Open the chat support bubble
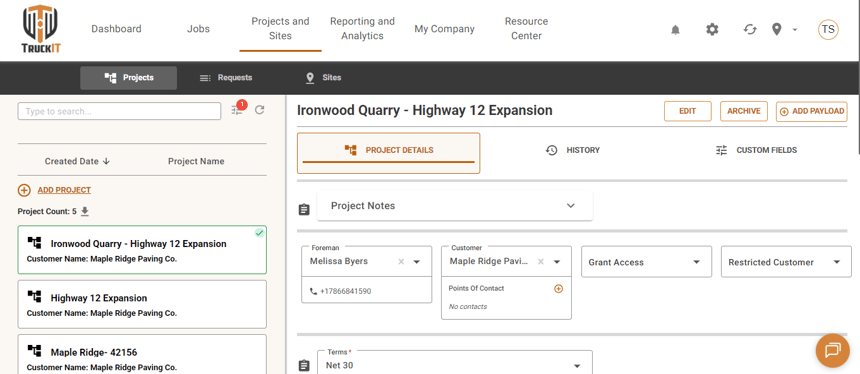The image size is (860, 374). coord(833,350)
